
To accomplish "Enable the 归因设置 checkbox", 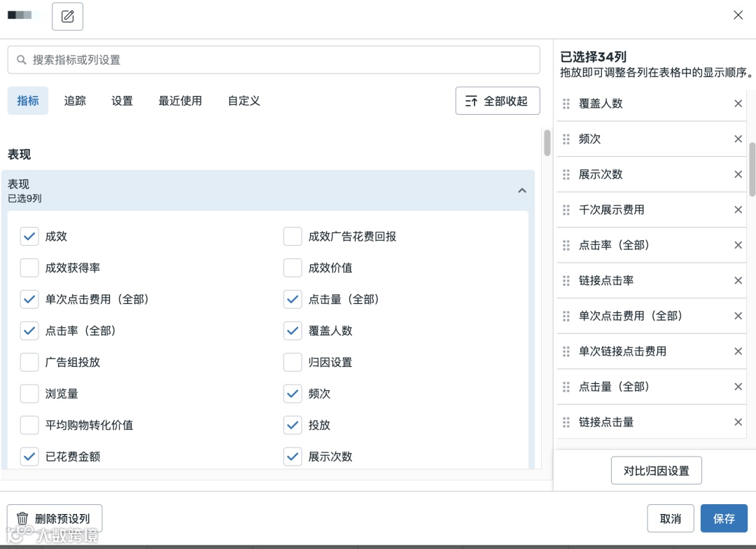I will pos(293,362).
